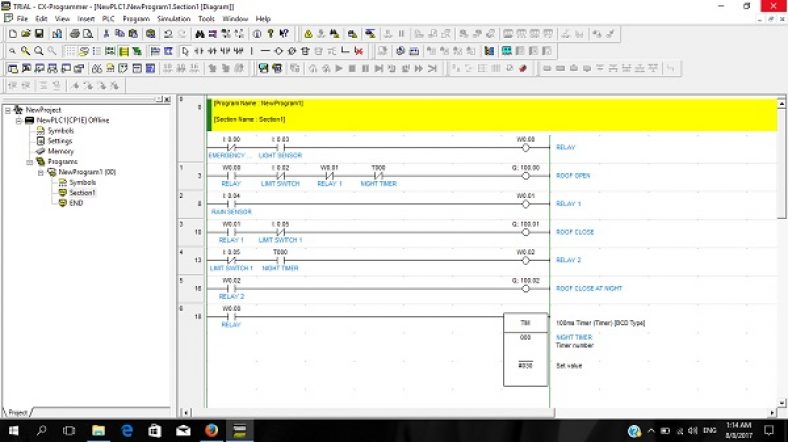Toggle the grid display button
This screenshot has width=788, height=442.
tap(70, 51)
